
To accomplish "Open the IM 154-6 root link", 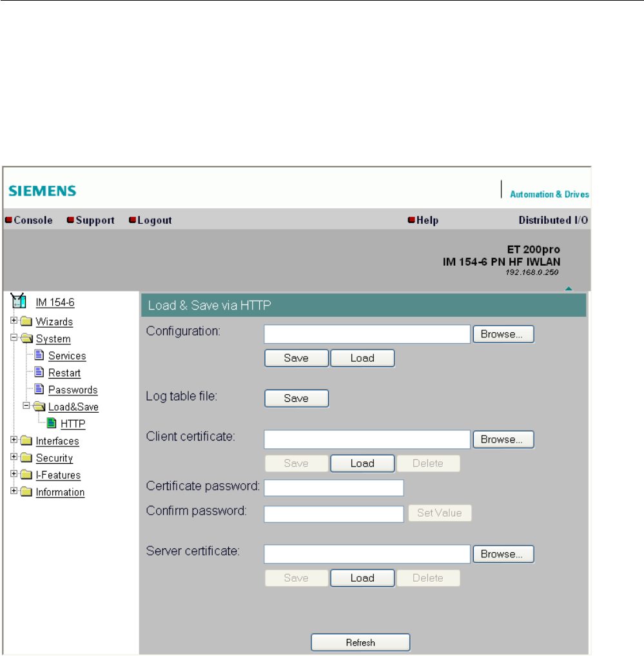I will click(x=55, y=302).
